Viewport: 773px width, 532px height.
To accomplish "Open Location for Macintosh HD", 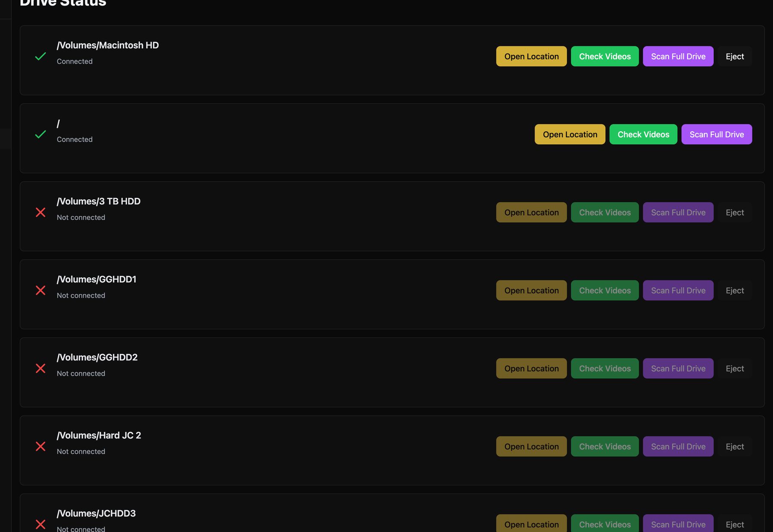I will tap(531, 56).
